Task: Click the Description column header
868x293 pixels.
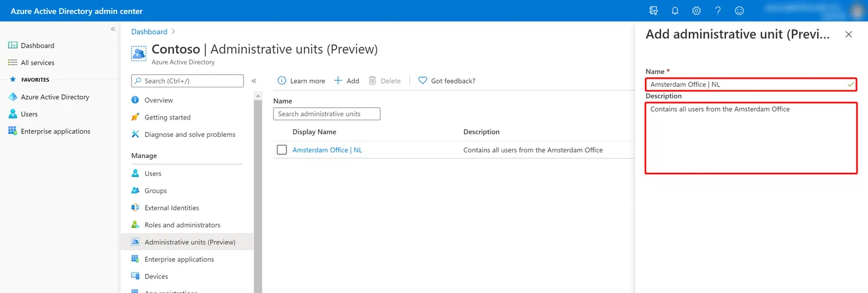Action: click(481, 132)
